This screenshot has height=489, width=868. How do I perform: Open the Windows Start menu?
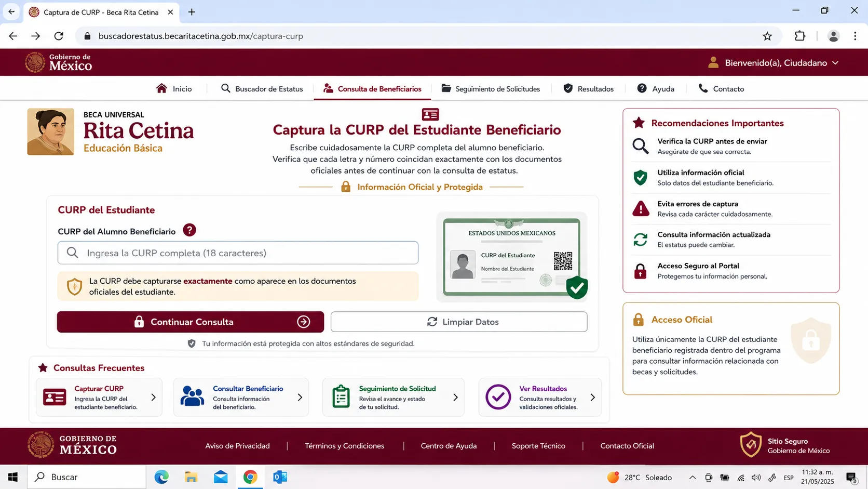[x=13, y=477]
